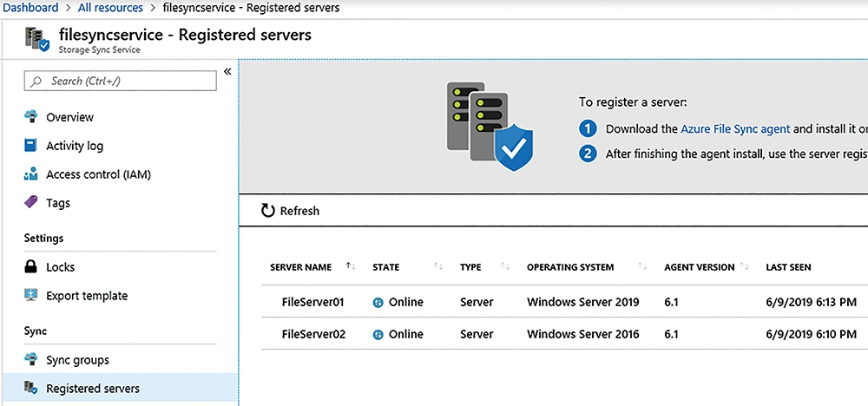Click Windows Server 2019 cell
868x406 pixels.
coord(583,302)
